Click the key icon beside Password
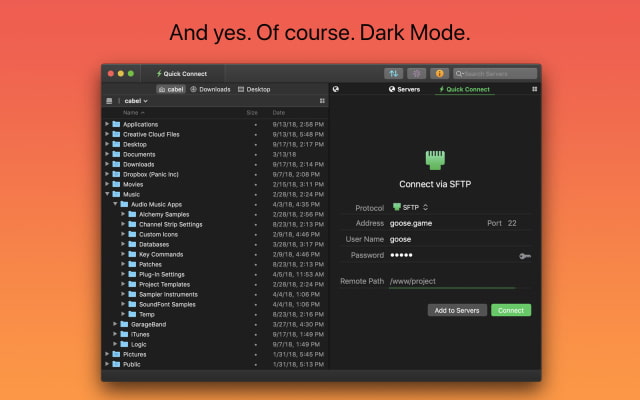Screen dimensions: 640x400 tap(525, 256)
